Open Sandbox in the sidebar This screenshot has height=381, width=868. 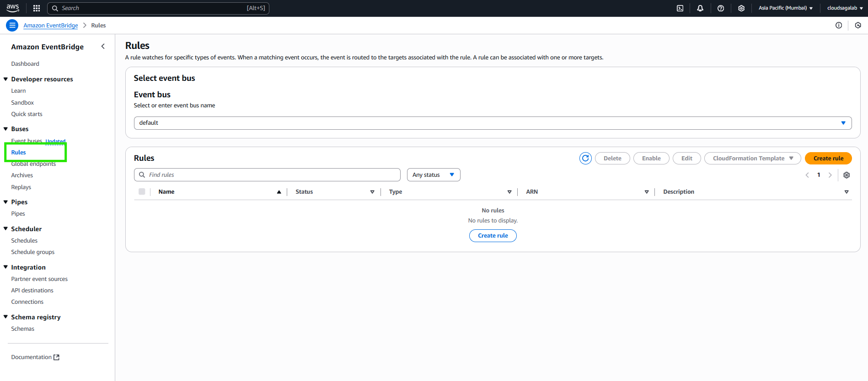(x=22, y=102)
